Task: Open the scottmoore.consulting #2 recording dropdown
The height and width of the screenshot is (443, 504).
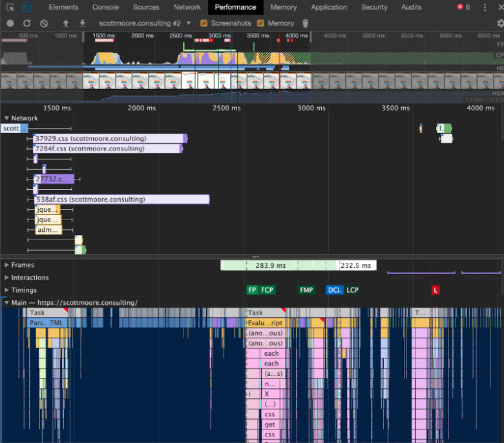Action: 145,23
